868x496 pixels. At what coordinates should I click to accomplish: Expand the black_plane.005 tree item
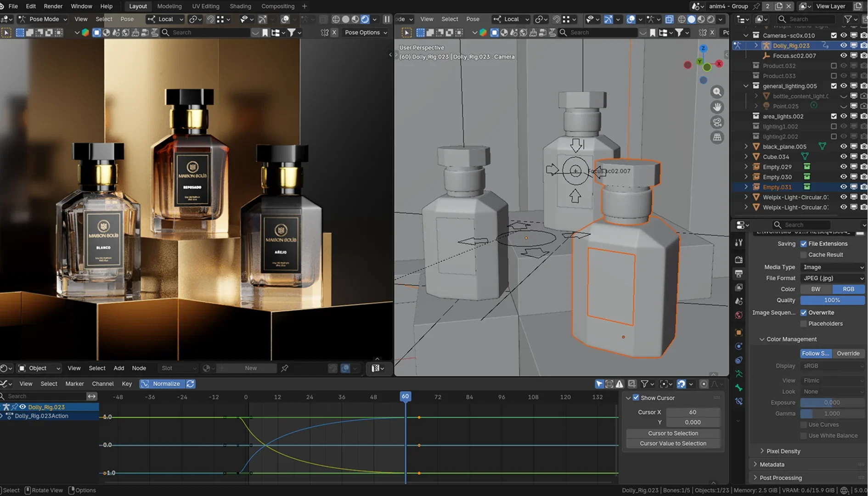point(746,147)
